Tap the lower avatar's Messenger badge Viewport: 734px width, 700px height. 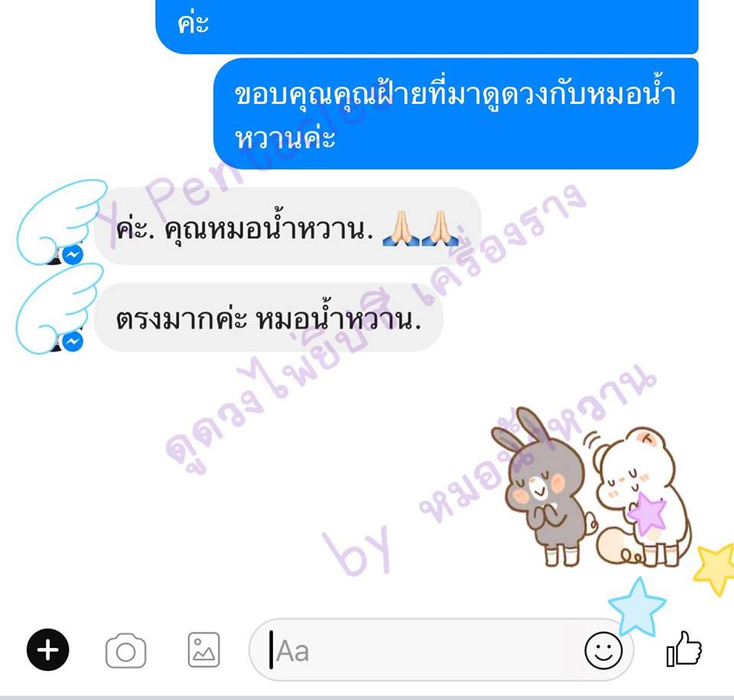(73, 342)
